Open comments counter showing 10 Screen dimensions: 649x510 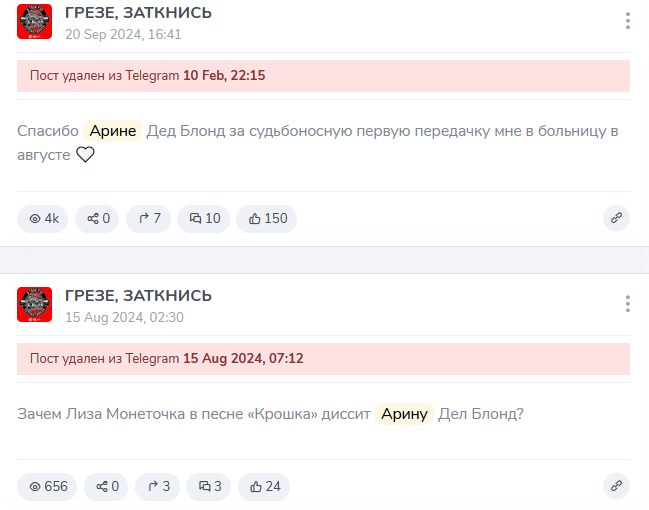click(x=204, y=219)
